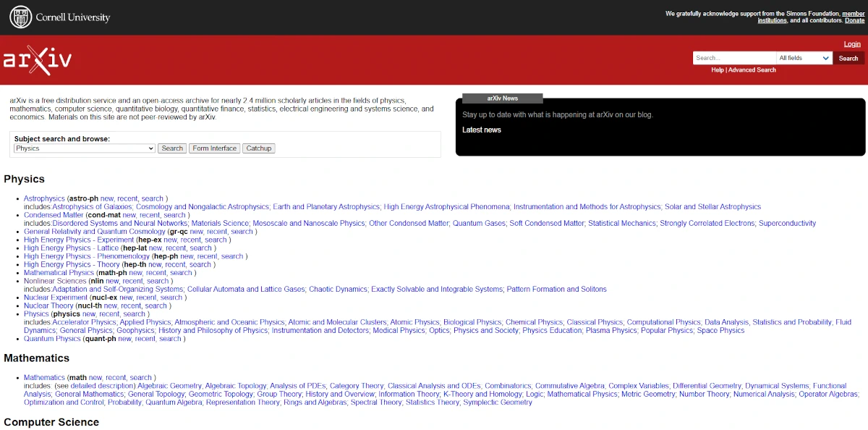
Task: Open cond-mat recent link
Action: click(x=150, y=215)
